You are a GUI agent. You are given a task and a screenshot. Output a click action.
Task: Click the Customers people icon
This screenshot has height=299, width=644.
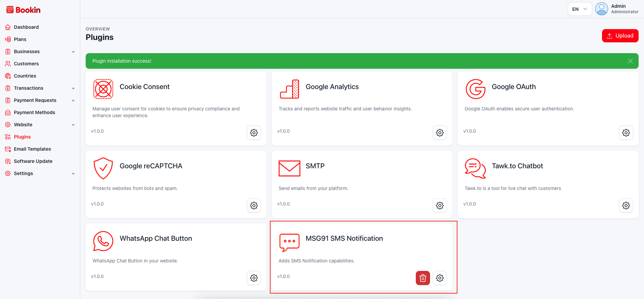[8, 64]
